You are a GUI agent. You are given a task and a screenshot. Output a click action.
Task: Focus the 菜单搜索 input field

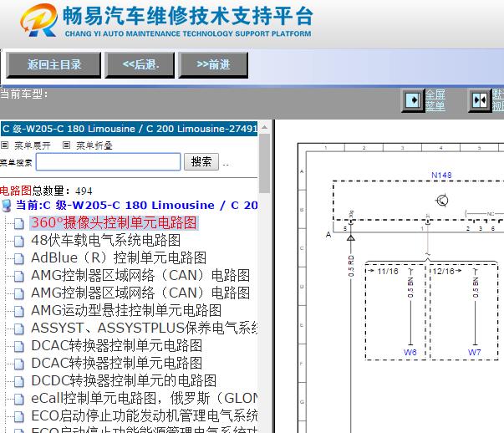point(109,161)
